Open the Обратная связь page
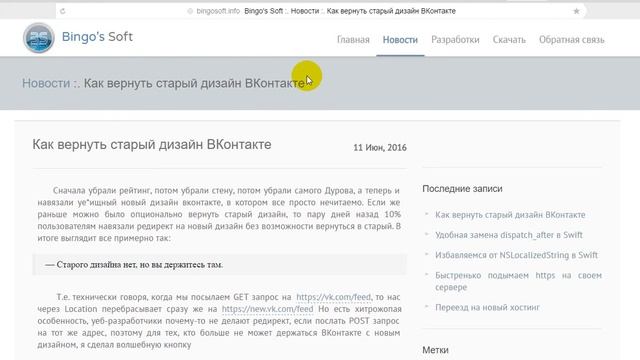640x360 pixels. point(571,40)
